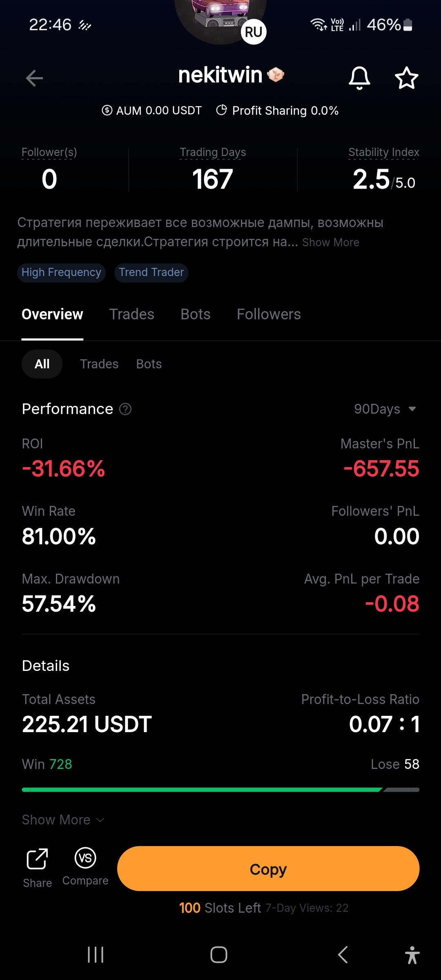This screenshot has width=441, height=980.
Task: Tap the Profit Sharing pie icon
Action: 221,110
